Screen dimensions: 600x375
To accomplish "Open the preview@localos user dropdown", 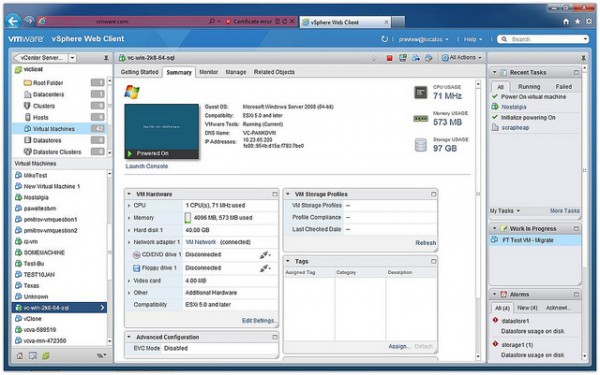I will point(423,39).
